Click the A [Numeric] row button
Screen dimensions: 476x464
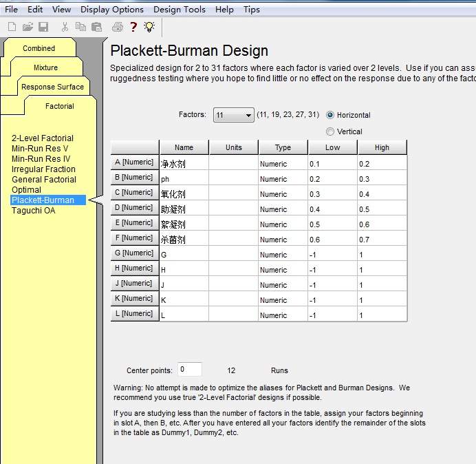(134, 162)
